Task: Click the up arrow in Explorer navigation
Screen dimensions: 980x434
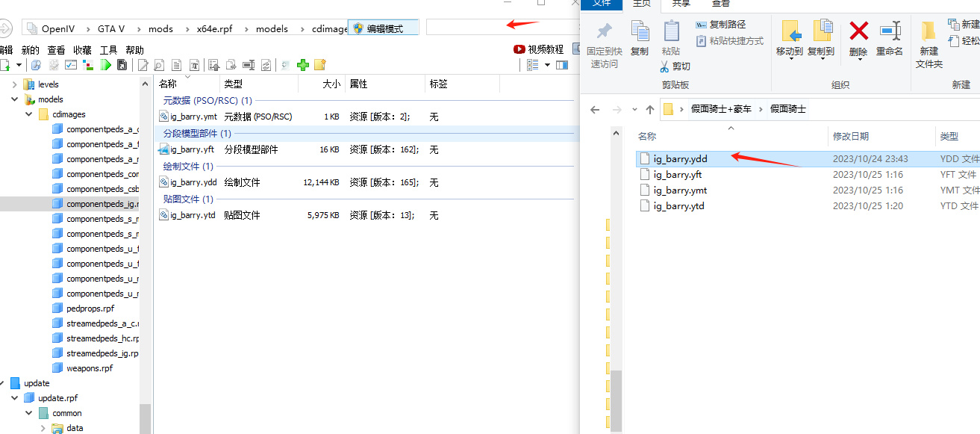Action: [x=650, y=110]
